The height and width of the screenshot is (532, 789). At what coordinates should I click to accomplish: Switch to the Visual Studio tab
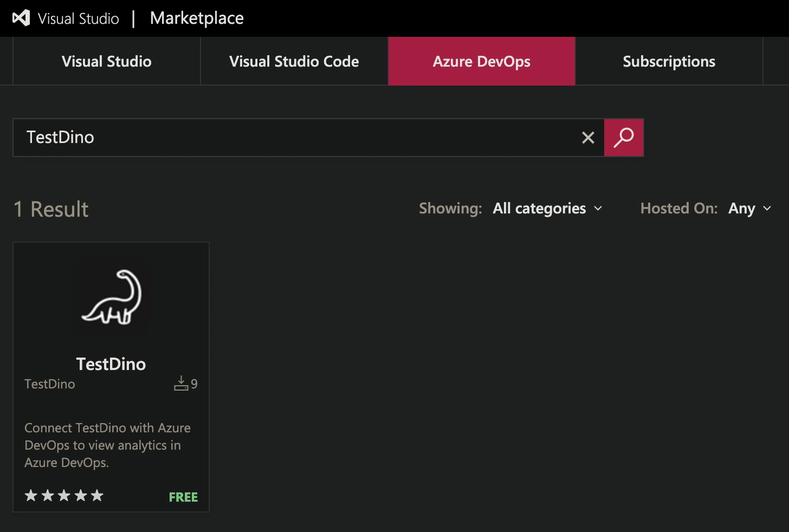[x=106, y=61]
